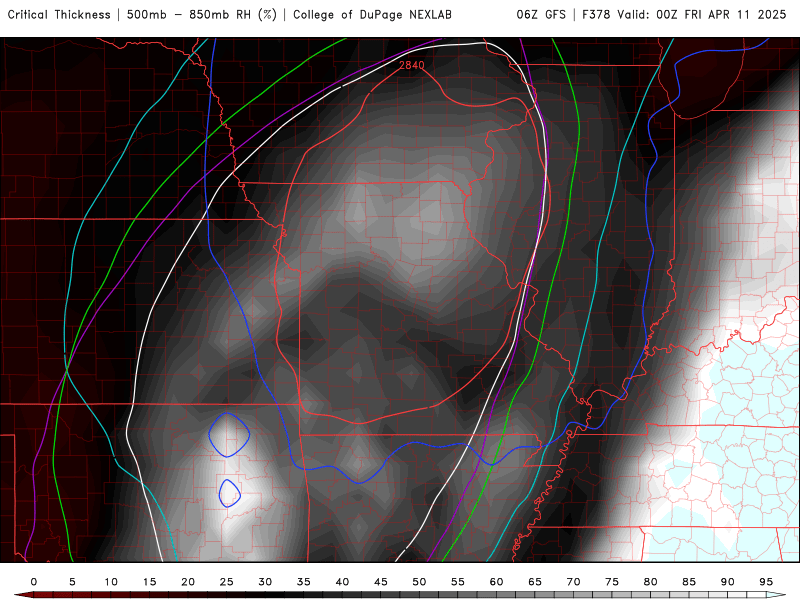Click the colorbar value "90"
The image size is (800, 600).
[x=727, y=582]
